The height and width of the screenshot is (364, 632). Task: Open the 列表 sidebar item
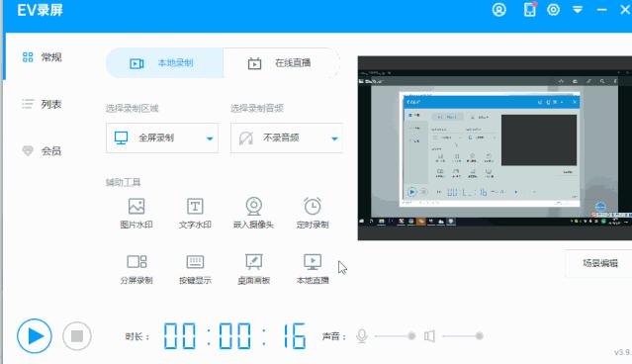(x=42, y=104)
